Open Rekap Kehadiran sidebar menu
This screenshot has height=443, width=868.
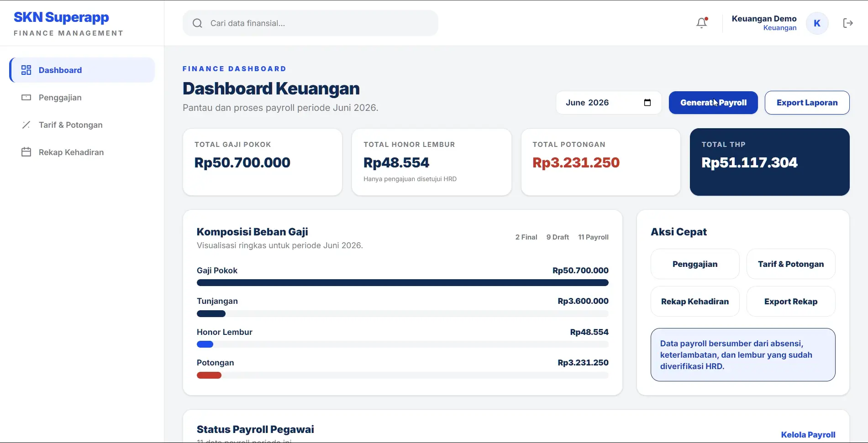pyautogui.click(x=82, y=152)
